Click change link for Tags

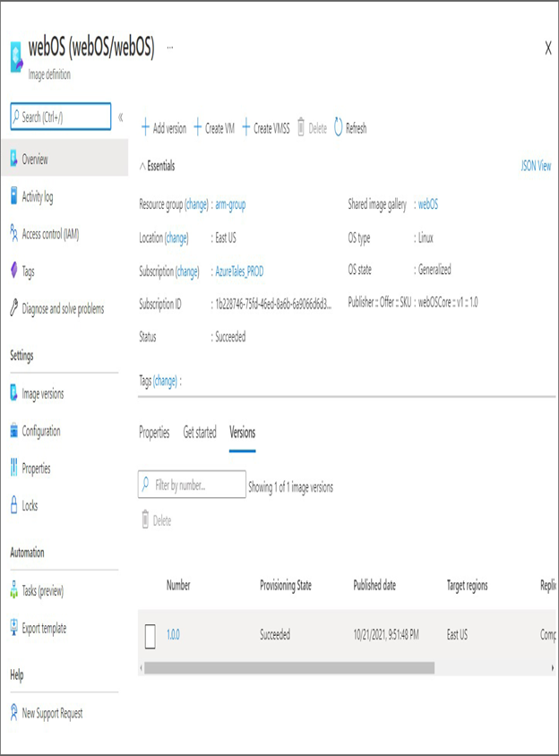166,382
